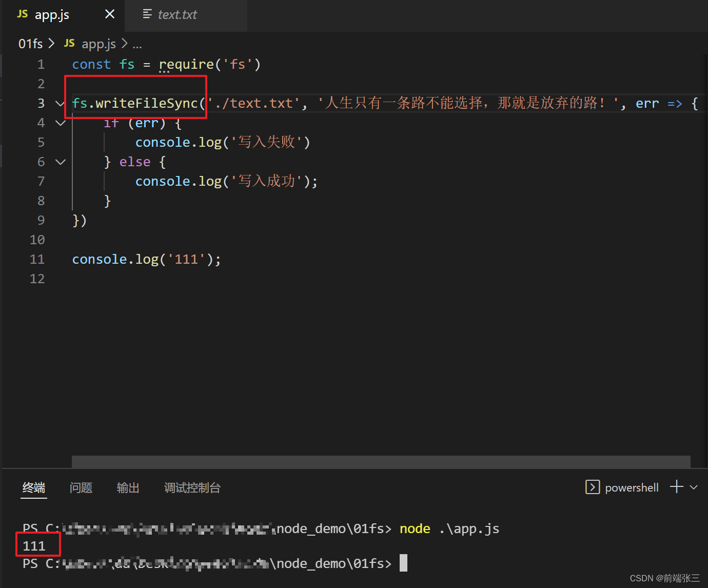Click line number 1 in the gutter
708x588 pixels.
41,65
